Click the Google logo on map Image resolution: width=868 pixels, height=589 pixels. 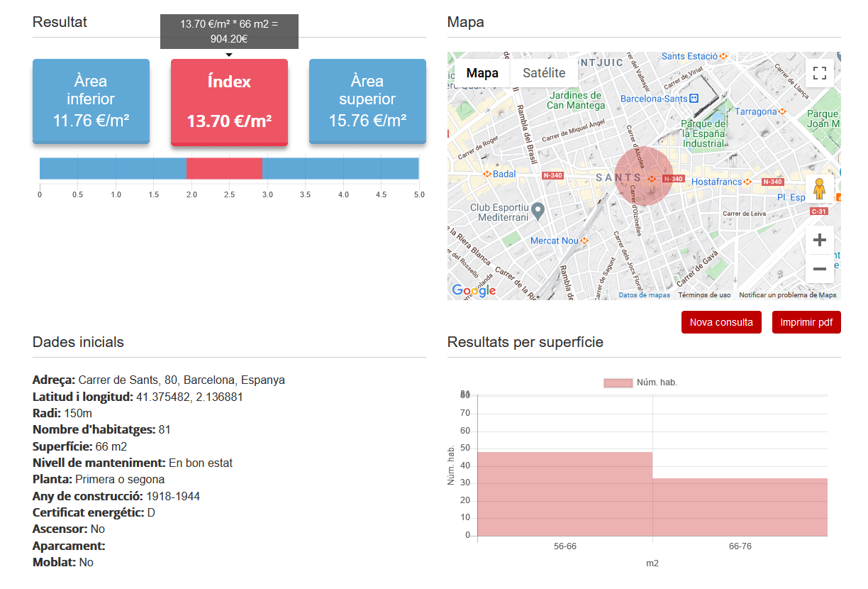tap(474, 290)
